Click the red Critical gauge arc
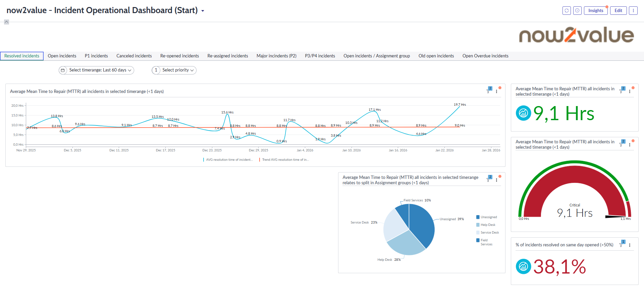The image size is (644, 292). [x=574, y=175]
